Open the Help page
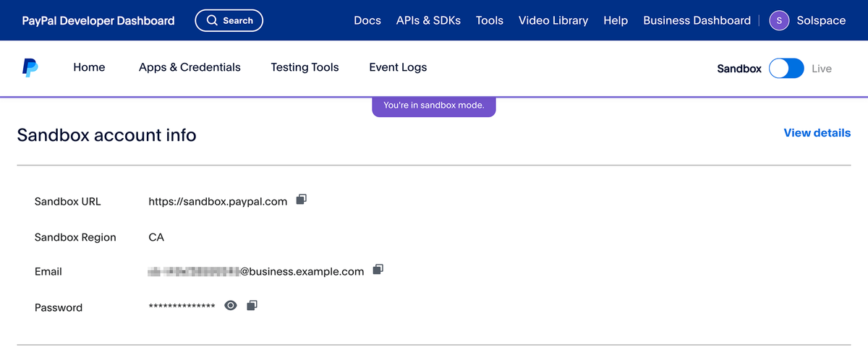Image resolution: width=868 pixels, height=355 pixels. point(616,20)
